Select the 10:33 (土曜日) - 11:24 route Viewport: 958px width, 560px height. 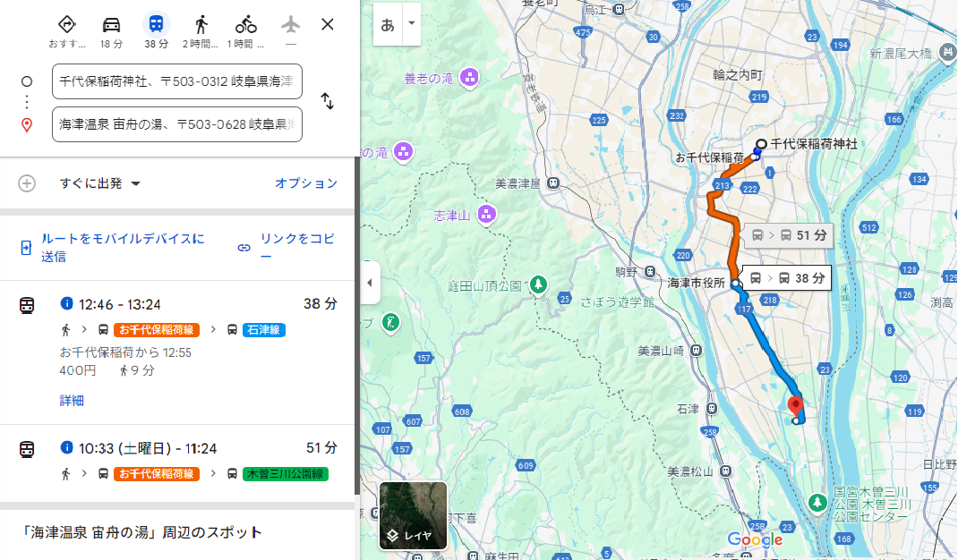click(177, 463)
